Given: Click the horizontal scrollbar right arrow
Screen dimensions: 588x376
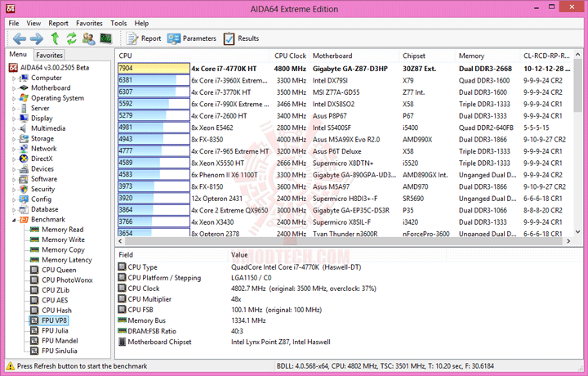Looking at the screenshot, I should [x=568, y=241].
